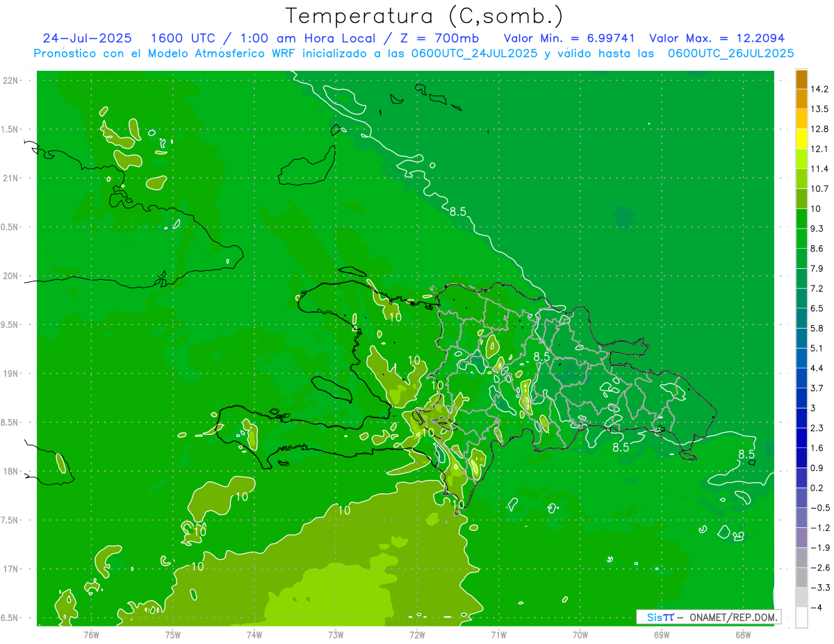Click the "7.9" color scale label

tap(817, 268)
